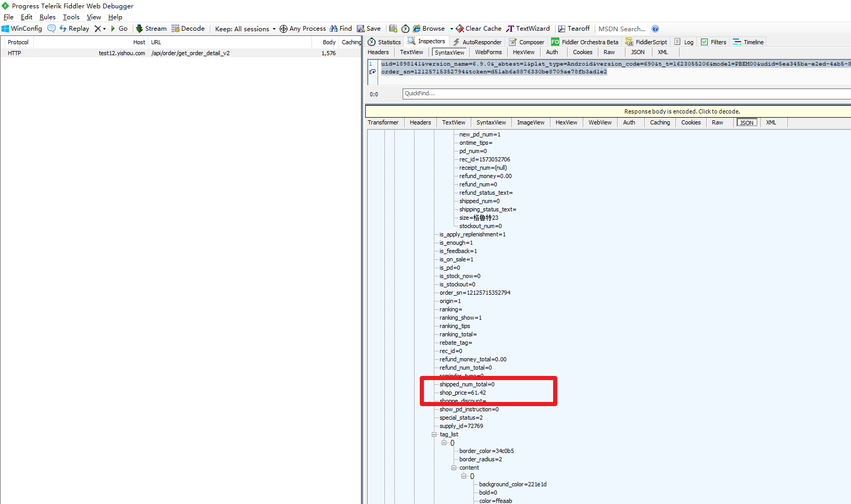Collapse braces node under content

tap(464, 476)
